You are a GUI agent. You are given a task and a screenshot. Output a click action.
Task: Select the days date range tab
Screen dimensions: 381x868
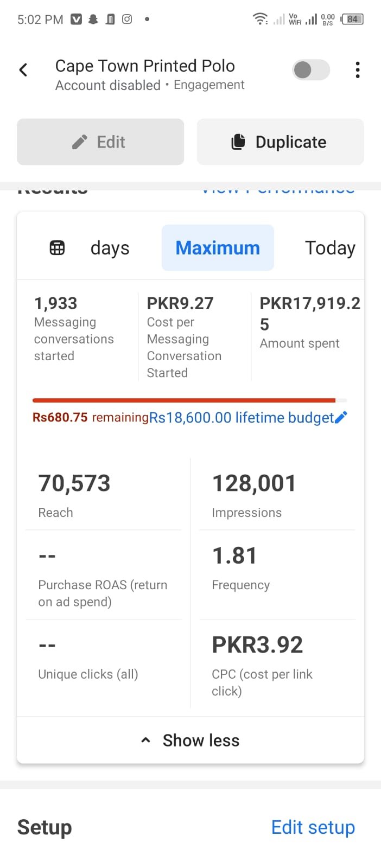(110, 248)
